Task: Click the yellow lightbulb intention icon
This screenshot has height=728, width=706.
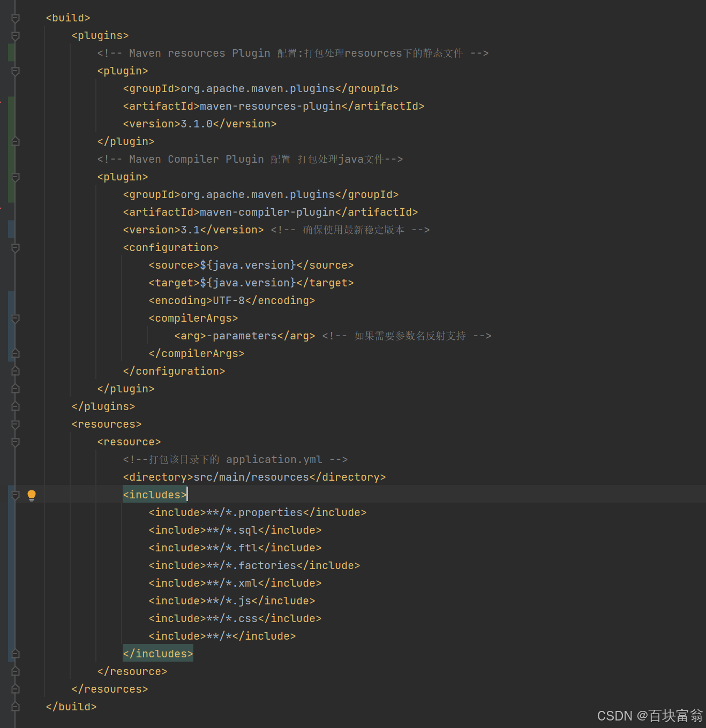Action: click(x=32, y=495)
